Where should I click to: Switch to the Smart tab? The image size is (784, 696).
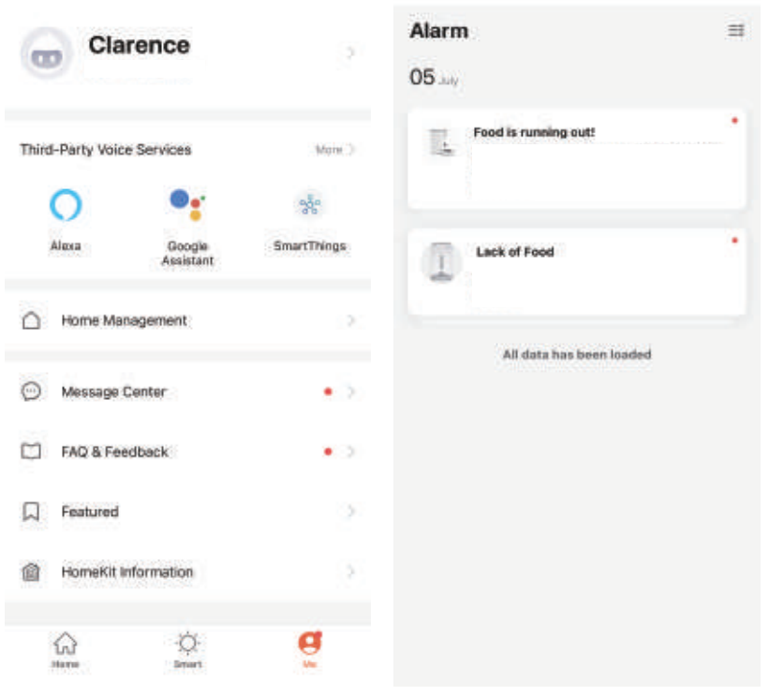188,648
